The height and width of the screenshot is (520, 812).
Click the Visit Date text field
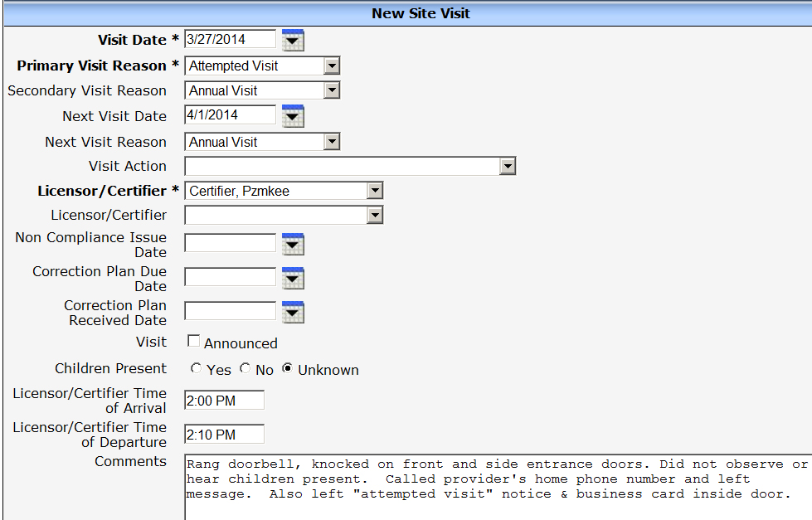[x=230, y=39]
